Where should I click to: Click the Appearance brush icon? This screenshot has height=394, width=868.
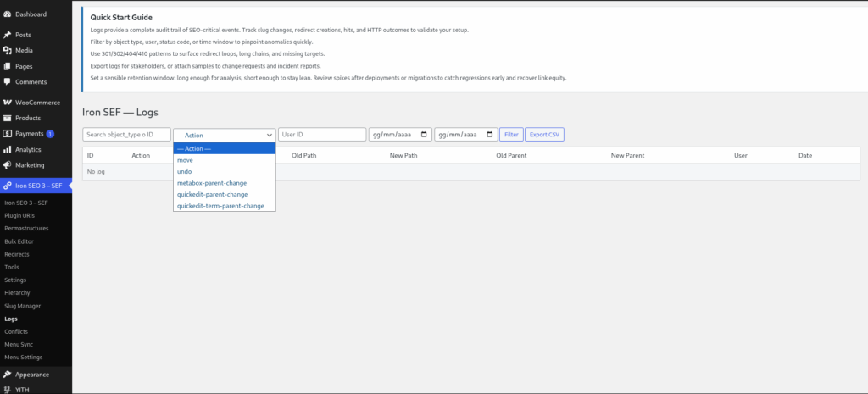pos(8,374)
